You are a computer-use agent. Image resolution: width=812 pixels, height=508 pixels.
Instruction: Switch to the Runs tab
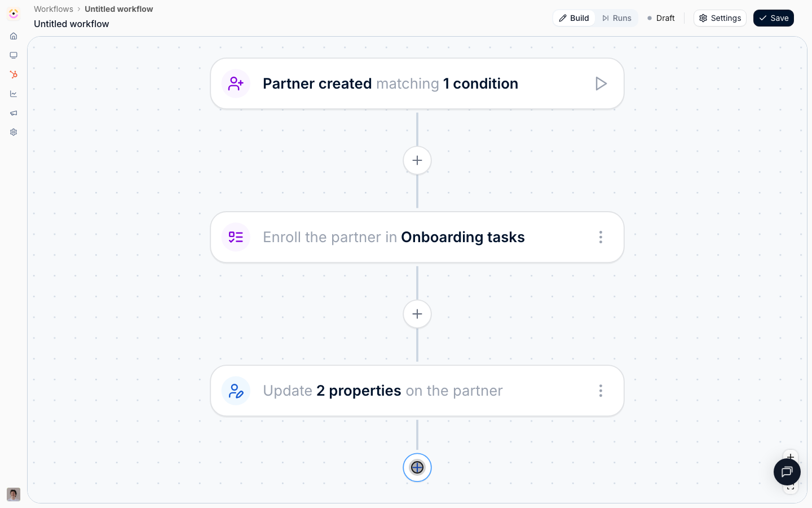coord(617,18)
